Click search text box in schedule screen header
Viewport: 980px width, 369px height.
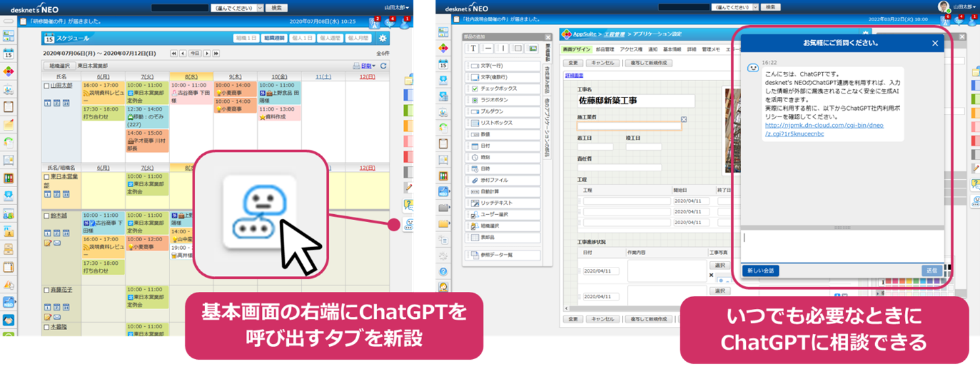coord(179,8)
